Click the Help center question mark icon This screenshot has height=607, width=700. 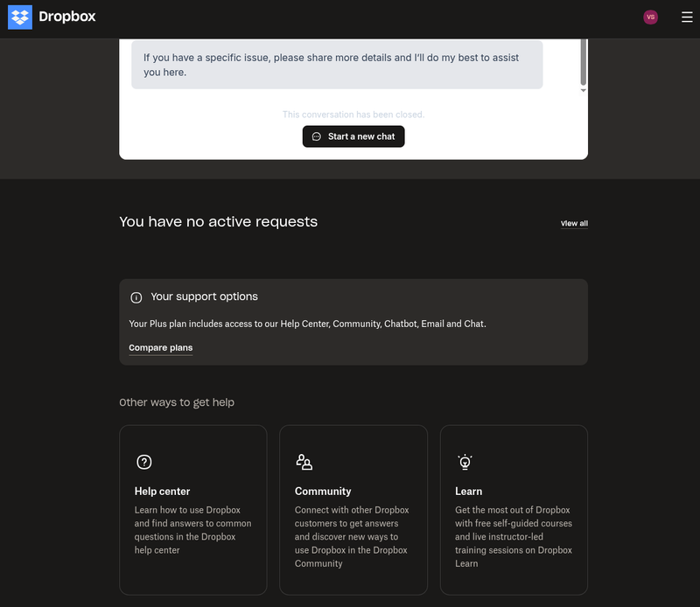coord(144,462)
